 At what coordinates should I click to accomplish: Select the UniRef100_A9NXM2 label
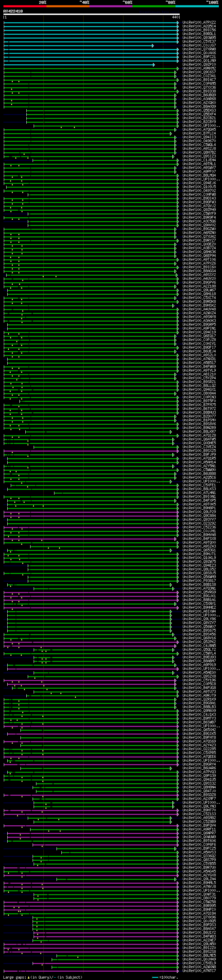(x=199, y=68)
